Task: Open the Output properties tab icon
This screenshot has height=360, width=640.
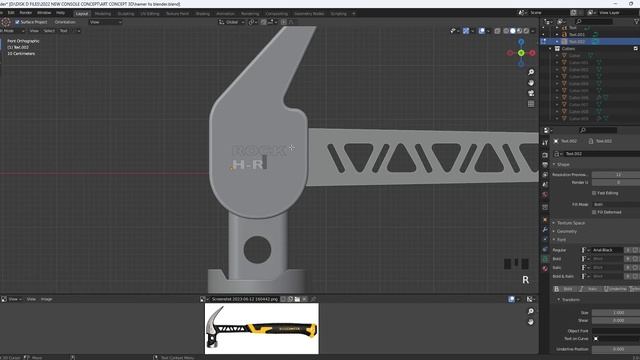Action: [545, 165]
